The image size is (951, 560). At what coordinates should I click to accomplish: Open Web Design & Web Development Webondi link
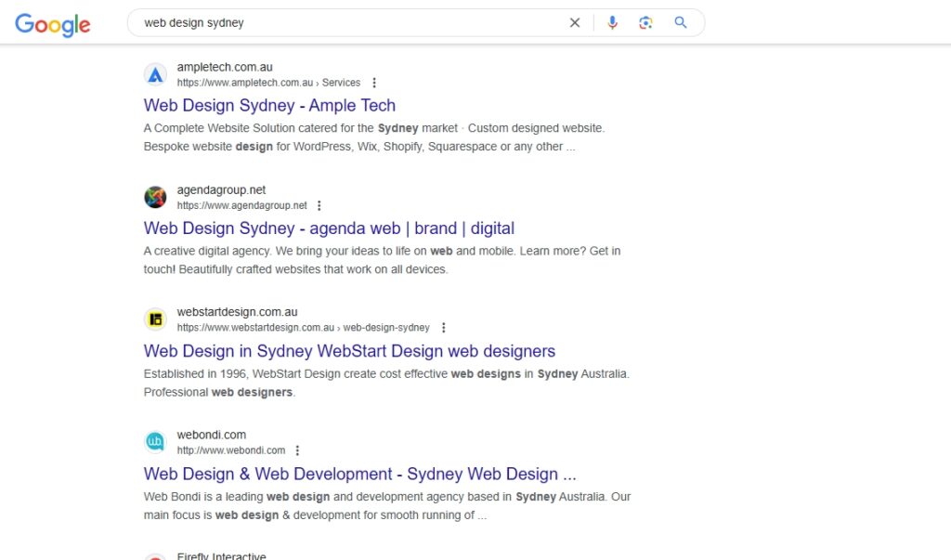click(x=359, y=474)
